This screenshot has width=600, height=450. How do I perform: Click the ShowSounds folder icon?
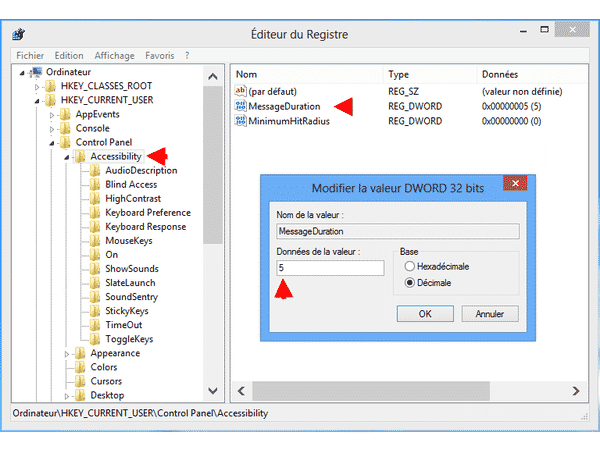(95, 269)
